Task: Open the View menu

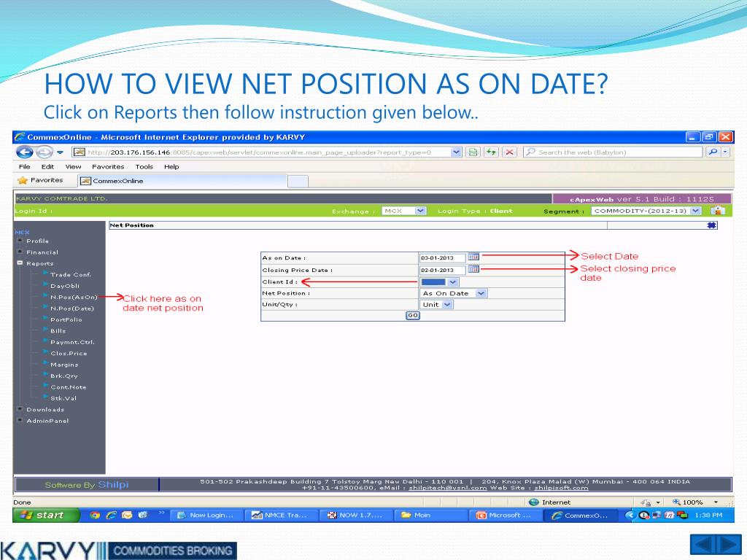Action: 73,167
